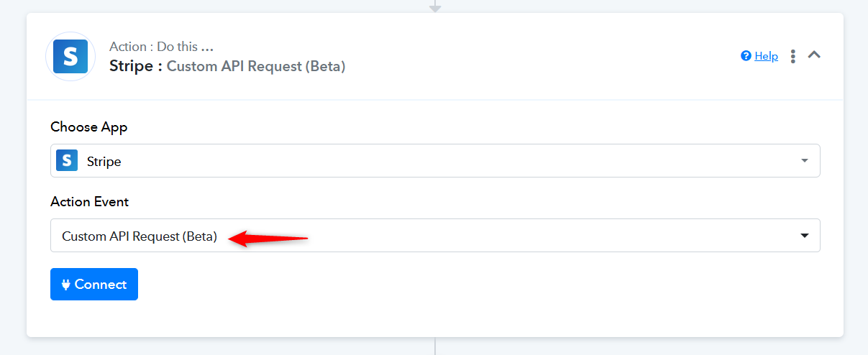Collapse the Stripe action step with chevron
This screenshot has height=355, width=868.
pyautogui.click(x=814, y=55)
